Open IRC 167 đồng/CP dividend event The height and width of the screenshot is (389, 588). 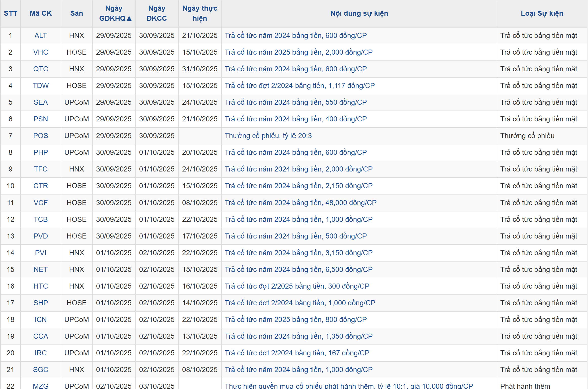click(x=297, y=353)
